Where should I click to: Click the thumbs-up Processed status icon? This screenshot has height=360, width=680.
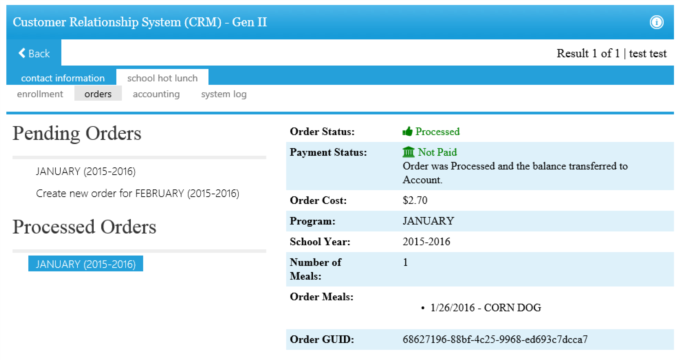tap(407, 131)
